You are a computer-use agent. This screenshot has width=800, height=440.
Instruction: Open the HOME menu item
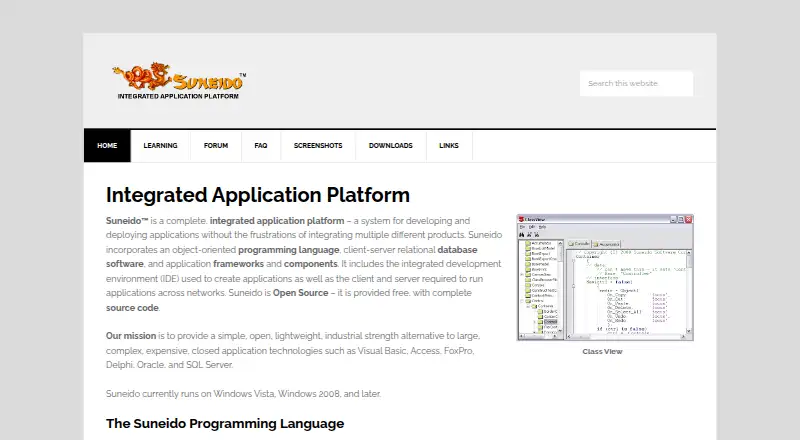point(107,146)
